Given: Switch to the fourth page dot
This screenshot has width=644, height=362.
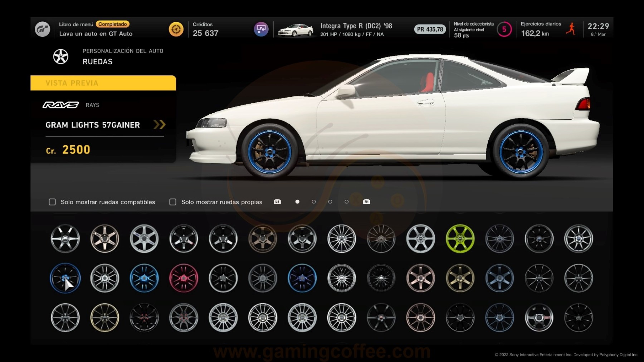Looking at the screenshot, I should (346, 202).
